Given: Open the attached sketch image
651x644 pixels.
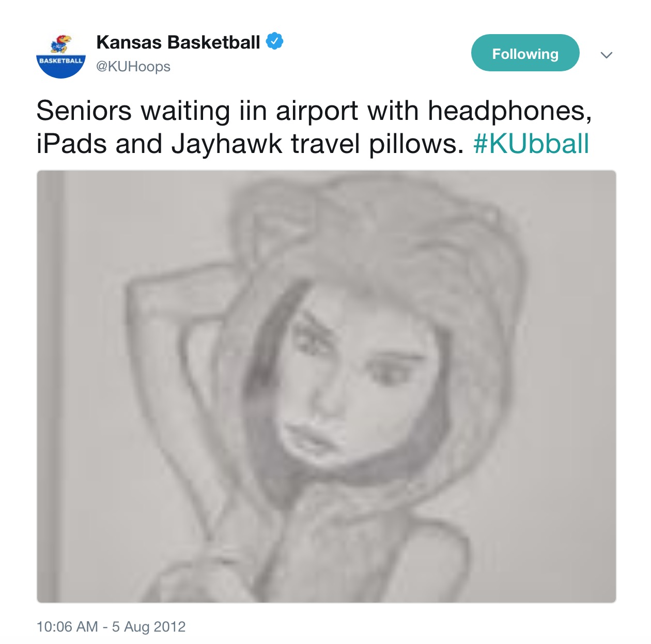Looking at the screenshot, I should [326, 386].
